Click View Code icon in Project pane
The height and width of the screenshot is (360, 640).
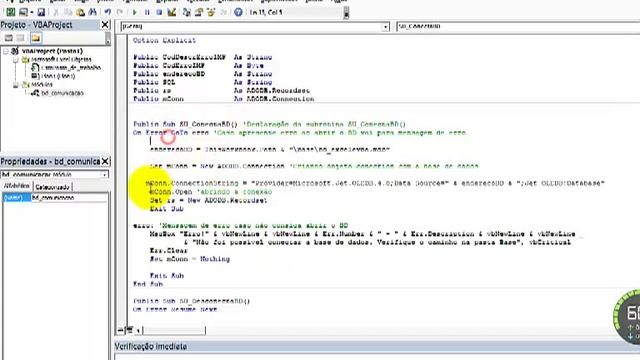click(x=9, y=38)
